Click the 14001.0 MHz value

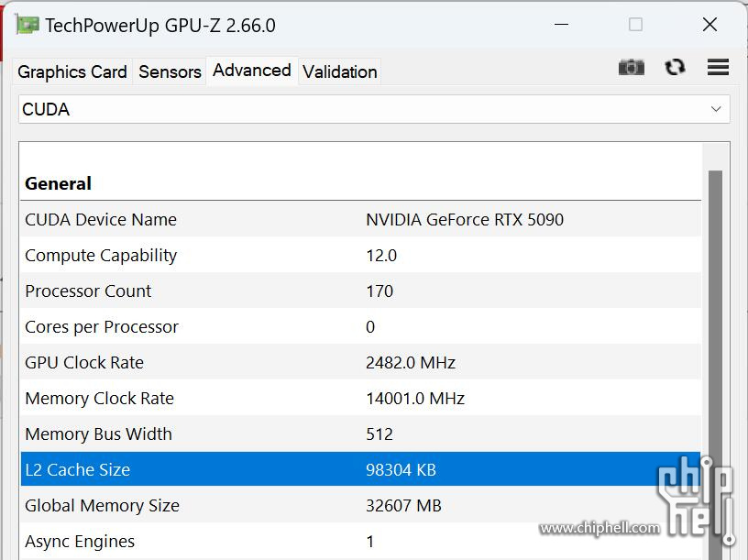pos(415,399)
